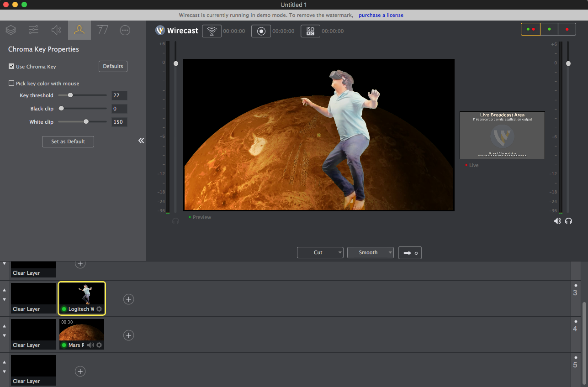The height and width of the screenshot is (387, 588).
Task: Open the more options tab icon
Action: [125, 30]
